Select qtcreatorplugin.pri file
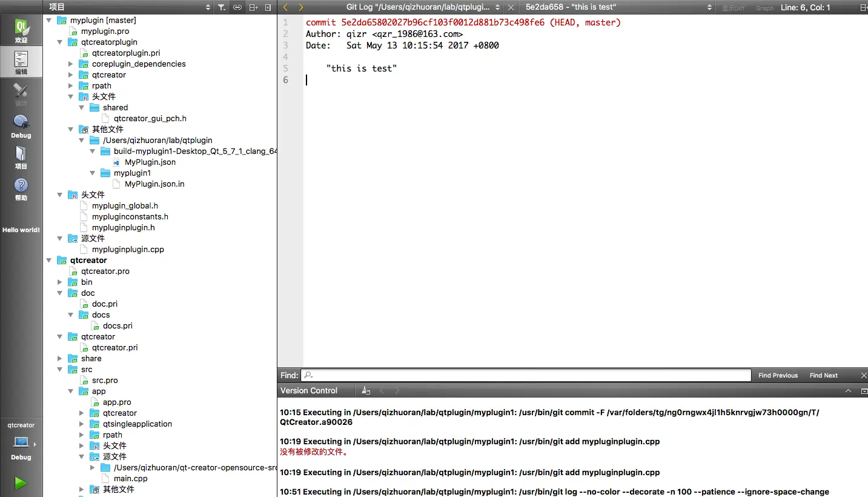868x497 pixels. [126, 53]
